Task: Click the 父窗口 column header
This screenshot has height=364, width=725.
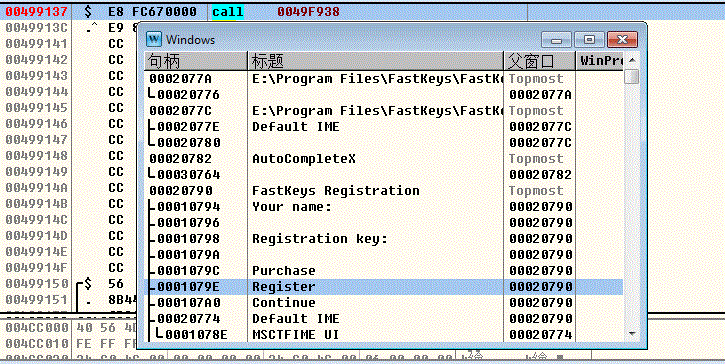Action: coord(539,61)
